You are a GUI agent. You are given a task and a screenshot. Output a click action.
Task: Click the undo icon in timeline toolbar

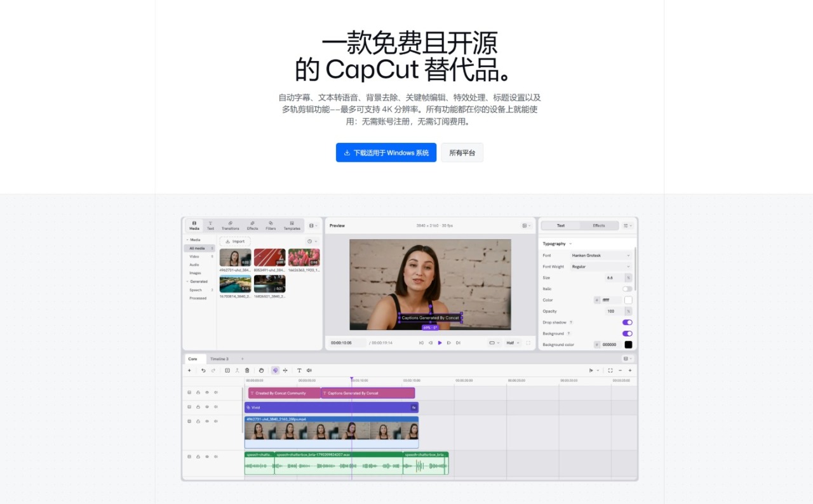pyautogui.click(x=203, y=370)
